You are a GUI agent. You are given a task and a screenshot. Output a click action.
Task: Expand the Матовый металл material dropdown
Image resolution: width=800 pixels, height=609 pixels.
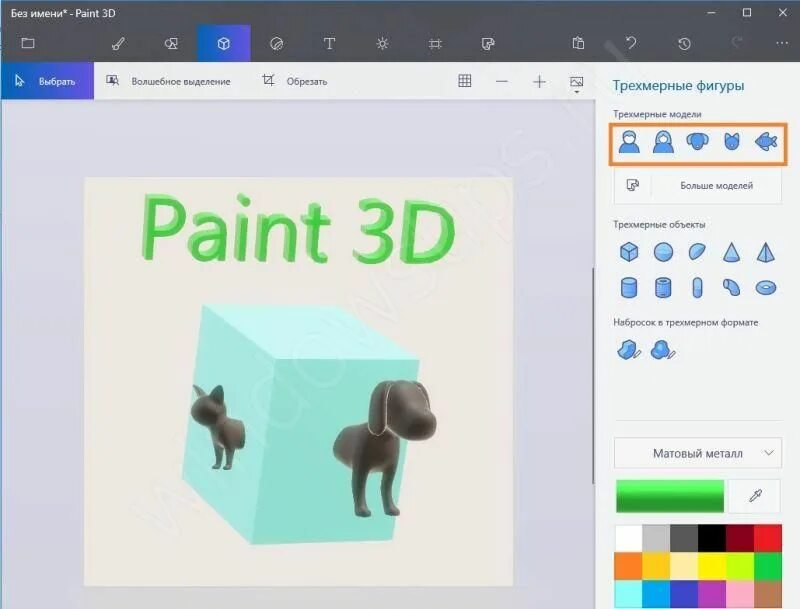[x=697, y=453]
